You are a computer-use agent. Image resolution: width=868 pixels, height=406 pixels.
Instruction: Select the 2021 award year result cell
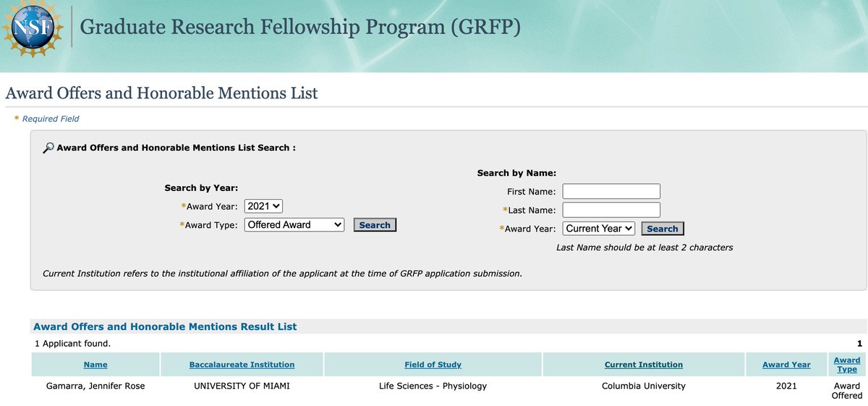(786, 386)
